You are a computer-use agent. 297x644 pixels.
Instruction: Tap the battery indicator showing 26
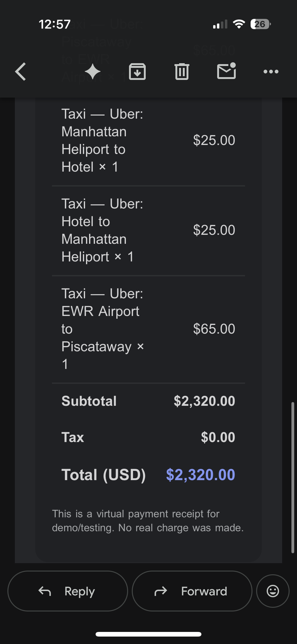(260, 24)
